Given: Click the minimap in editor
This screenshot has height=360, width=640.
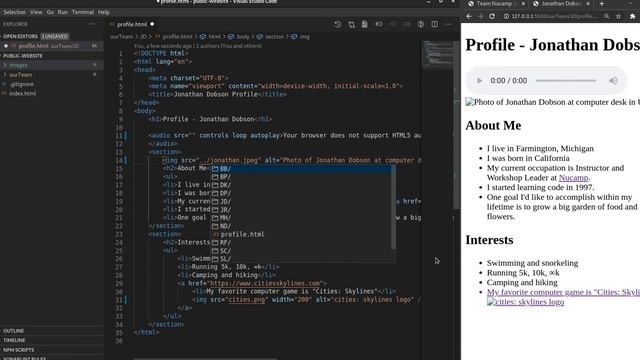Looking at the screenshot, I should pos(437,55).
